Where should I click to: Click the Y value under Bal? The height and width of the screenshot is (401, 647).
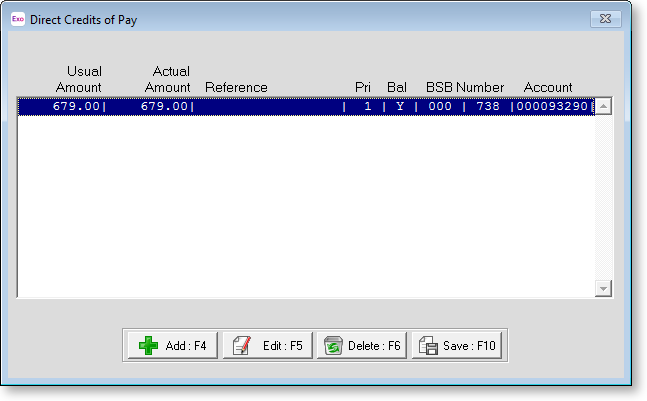tap(397, 106)
